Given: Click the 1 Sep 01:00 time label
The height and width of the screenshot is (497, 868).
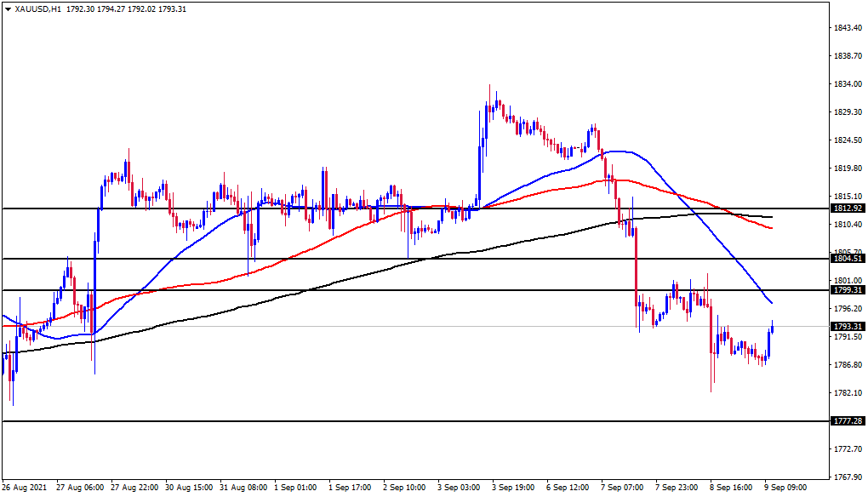Looking at the screenshot, I should click(295, 488).
